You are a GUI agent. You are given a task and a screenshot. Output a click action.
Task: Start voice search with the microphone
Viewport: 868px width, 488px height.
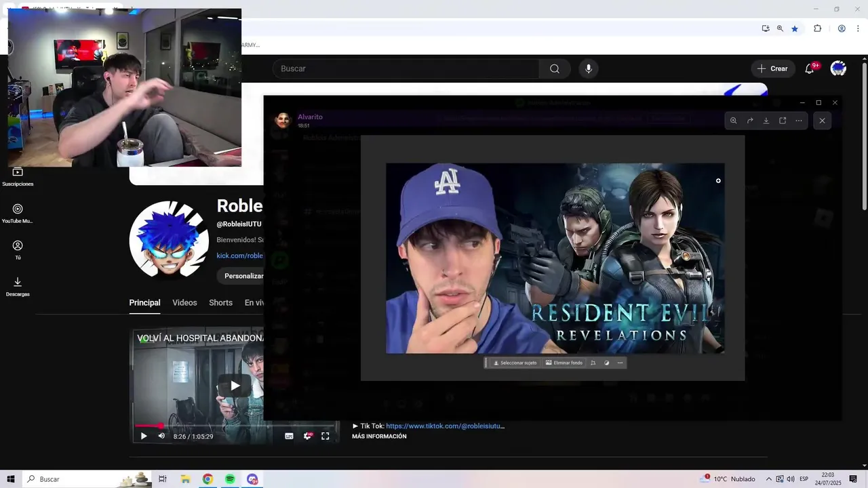(x=589, y=68)
